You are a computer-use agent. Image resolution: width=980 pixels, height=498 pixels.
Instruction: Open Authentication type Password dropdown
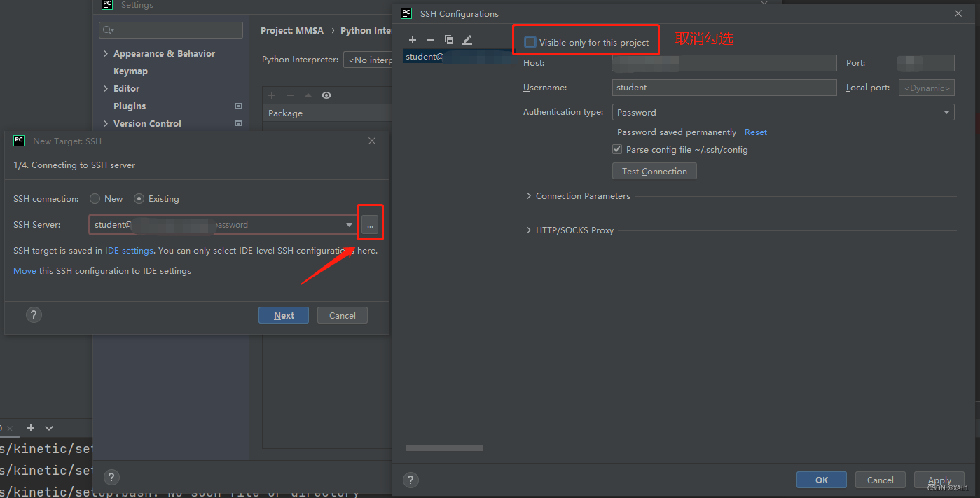[783, 112]
